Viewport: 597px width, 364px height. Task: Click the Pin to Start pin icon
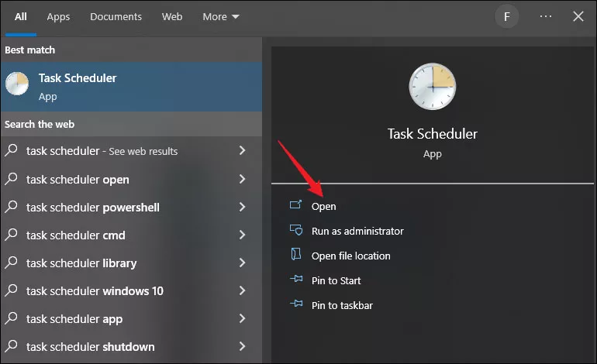[296, 279]
